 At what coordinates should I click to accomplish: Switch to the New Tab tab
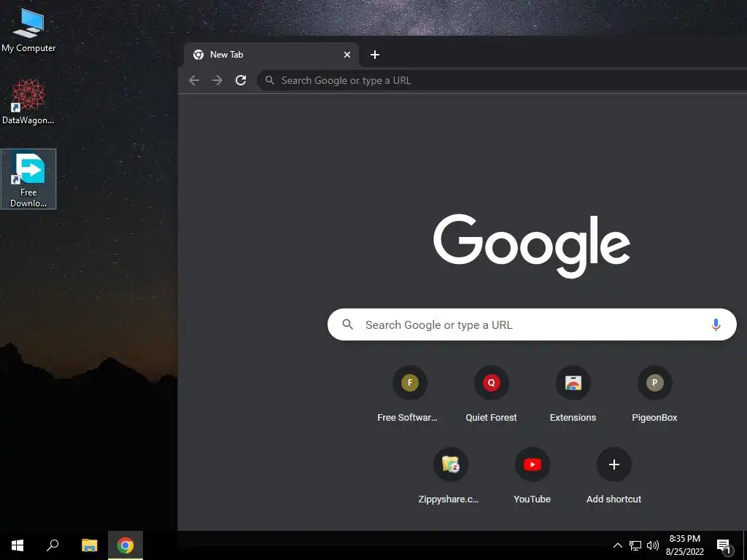[x=271, y=55]
